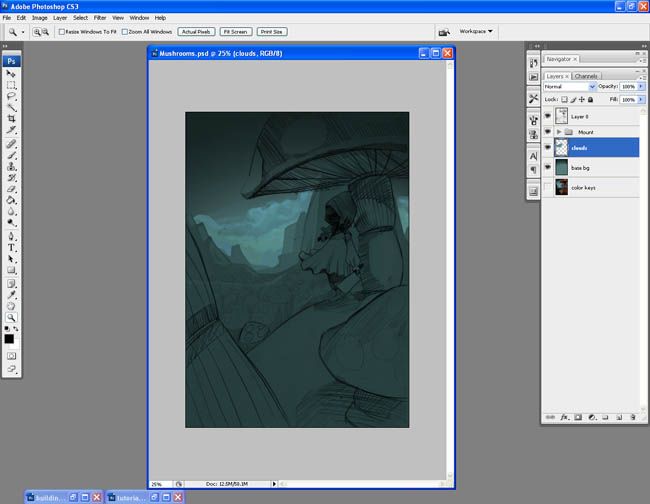Select the Dodge tool
Image resolution: width=650 pixels, height=504 pixels.
click(11, 223)
